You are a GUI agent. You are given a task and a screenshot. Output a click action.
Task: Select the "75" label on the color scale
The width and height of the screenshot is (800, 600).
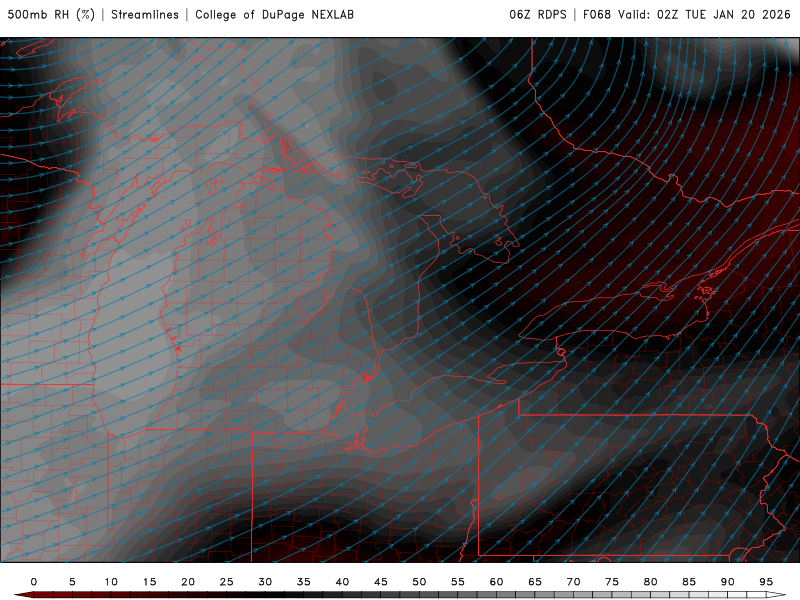(x=612, y=582)
